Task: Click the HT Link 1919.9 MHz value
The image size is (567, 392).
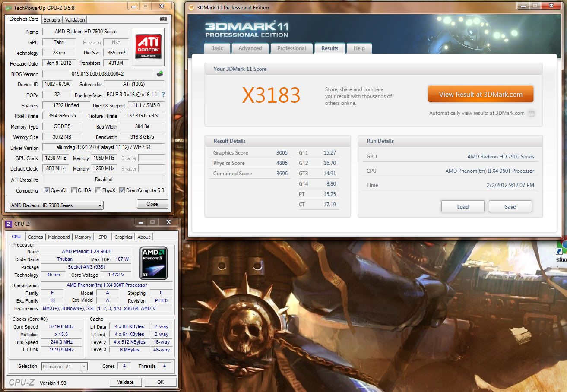Action: pyautogui.click(x=61, y=350)
